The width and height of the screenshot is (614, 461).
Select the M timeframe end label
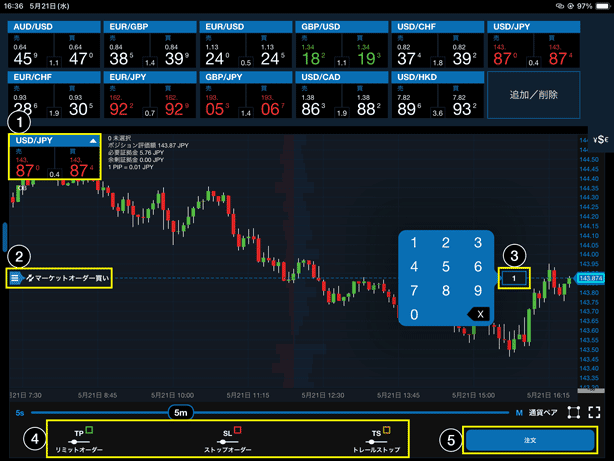pos(519,413)
